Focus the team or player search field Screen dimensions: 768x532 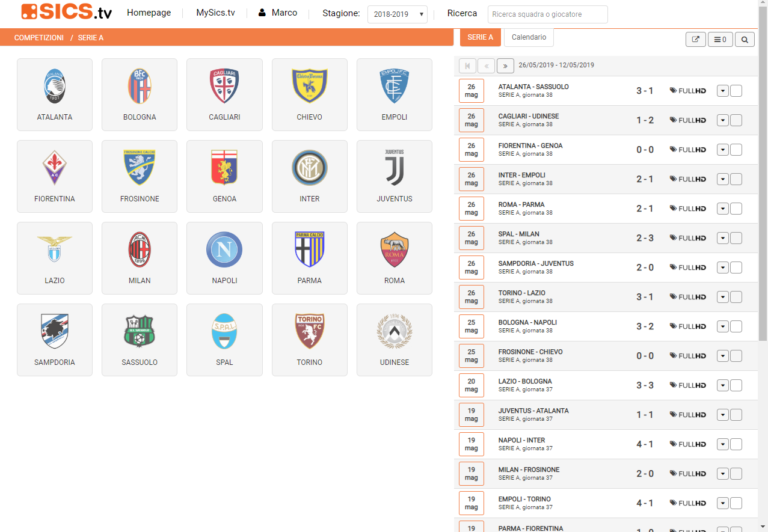547,14
